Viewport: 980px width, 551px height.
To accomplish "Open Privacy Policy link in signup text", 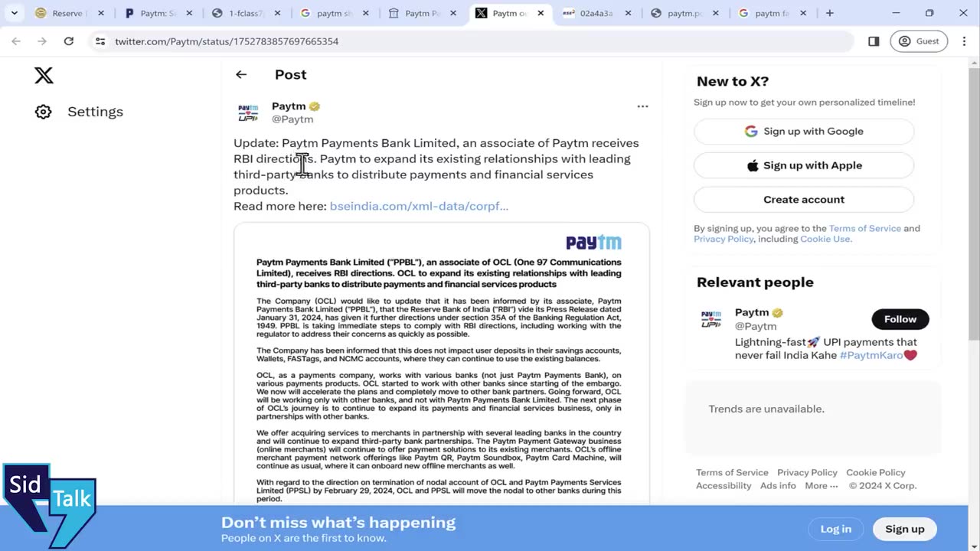I will pos(724,239).
